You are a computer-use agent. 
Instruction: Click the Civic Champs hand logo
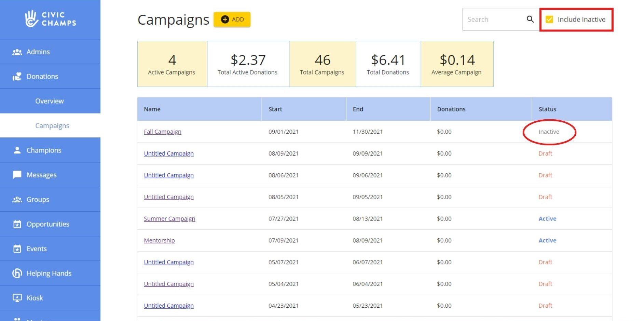click(31, 19)
